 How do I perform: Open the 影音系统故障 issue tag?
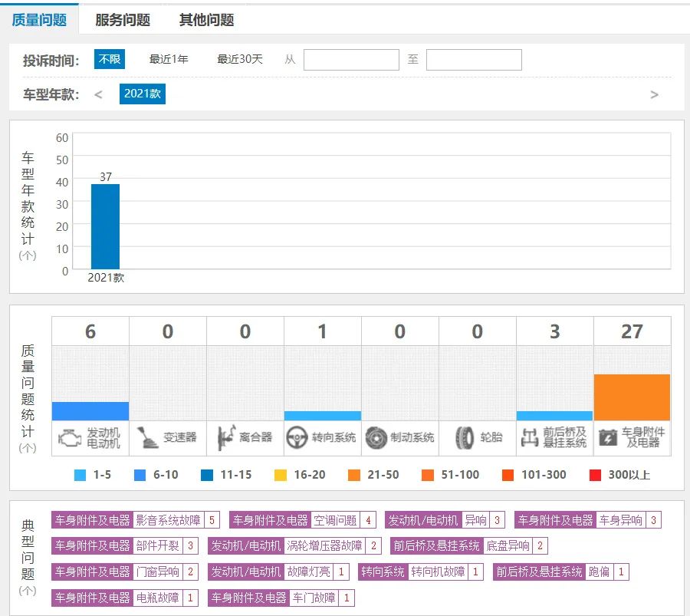click(x=168, y=520)
